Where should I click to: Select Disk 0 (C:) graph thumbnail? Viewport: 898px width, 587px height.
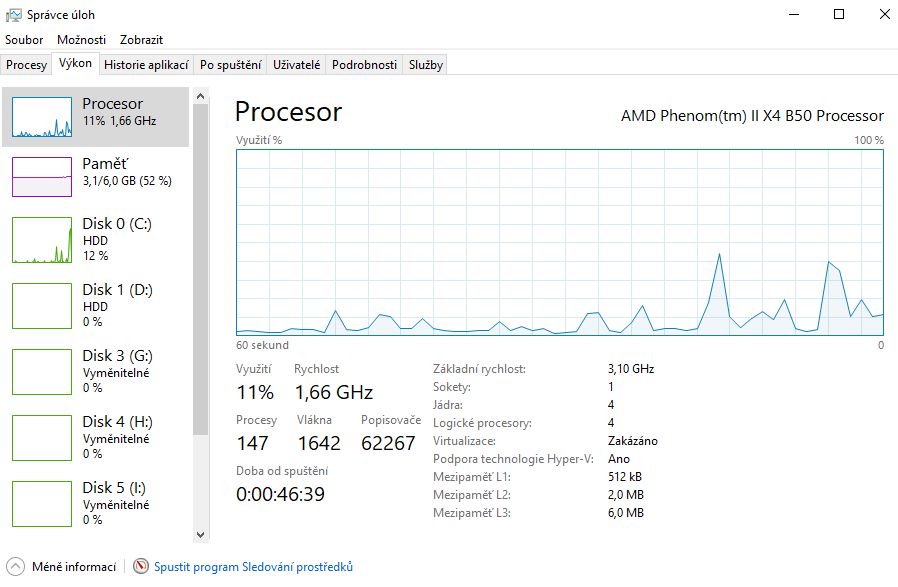tap(42, 240)
